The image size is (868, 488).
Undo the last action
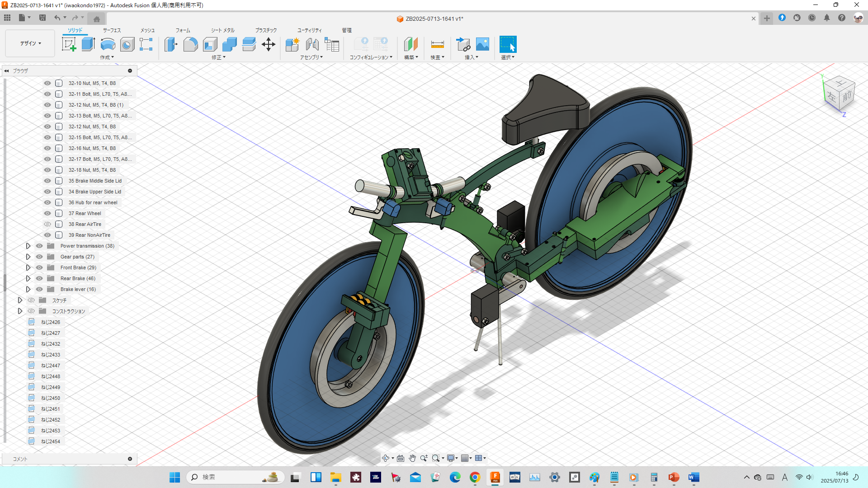click(57, 18)
